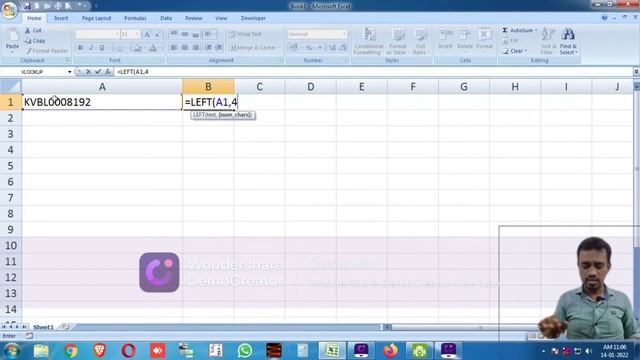The width and height of the screenshot is (640, 360).
Task: Confirm formula with the Enter checkmark
Action: 98,72
